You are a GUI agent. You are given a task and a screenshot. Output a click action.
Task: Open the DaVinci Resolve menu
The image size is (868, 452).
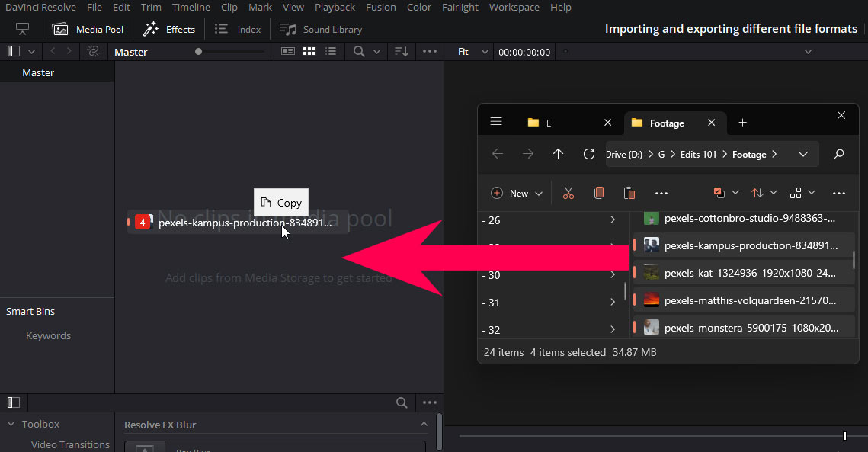tap(40, 7)
